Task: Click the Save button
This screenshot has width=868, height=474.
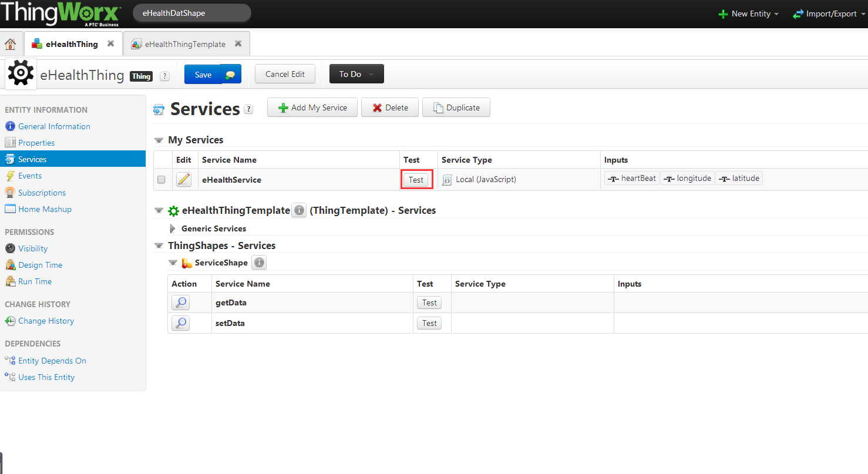Action: point(203,75)
